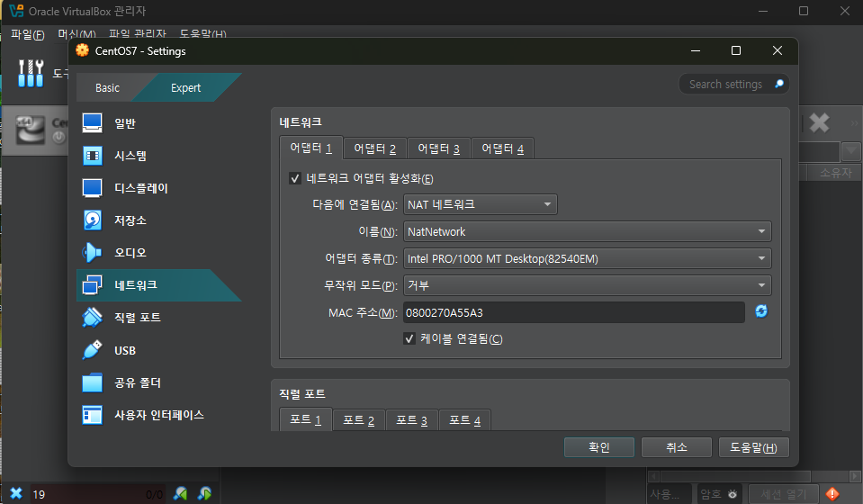Confirm settings with 확인 button
Viewport: 863px width, 504px height.
pos(599,447)
